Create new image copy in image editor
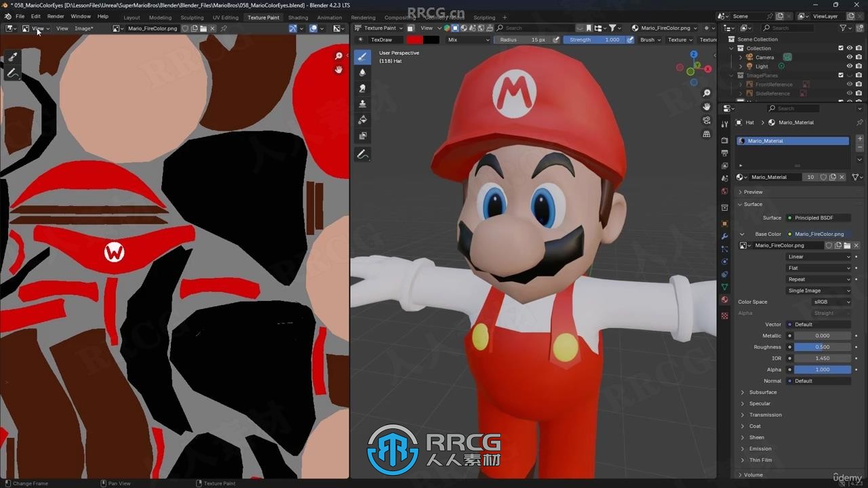This screenshot has height=488, width=868. click(195, 28)
